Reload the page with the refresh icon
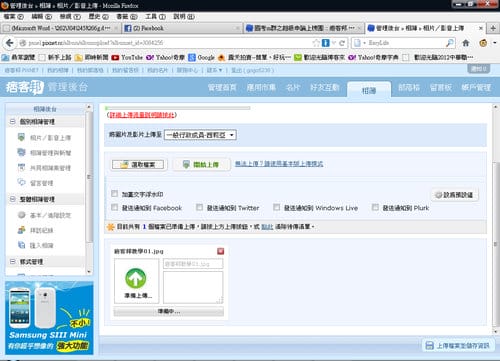500x361 pixels. click(342, 43)
